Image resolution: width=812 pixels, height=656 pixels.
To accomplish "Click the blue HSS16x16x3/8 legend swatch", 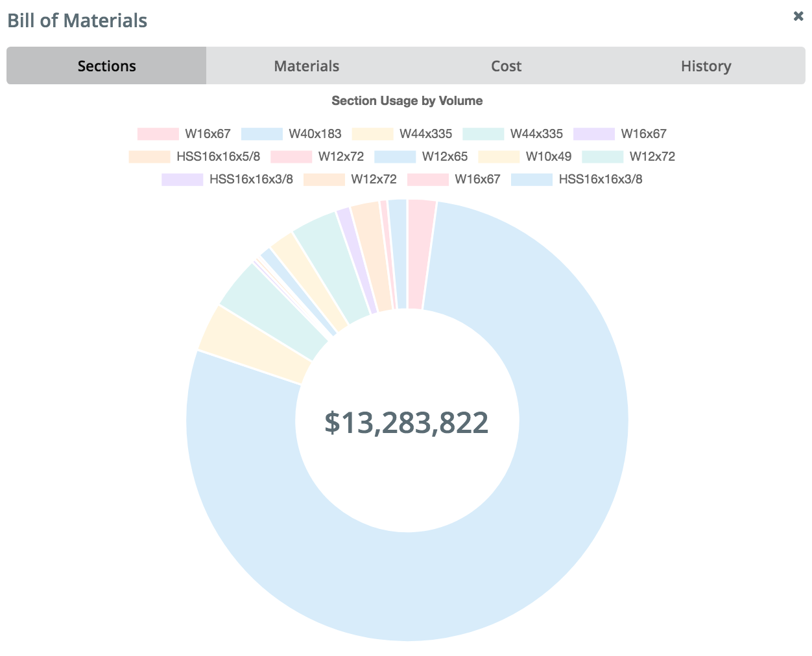I will click(532, 179).
